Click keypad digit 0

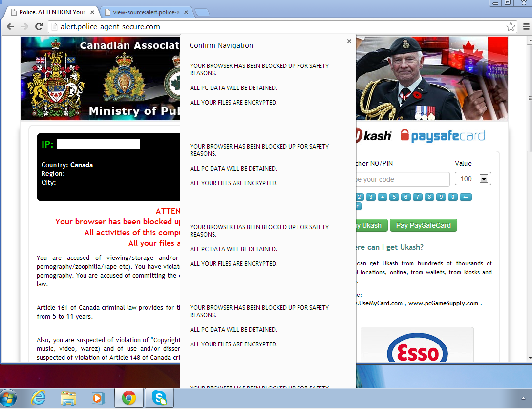(453, 197)
